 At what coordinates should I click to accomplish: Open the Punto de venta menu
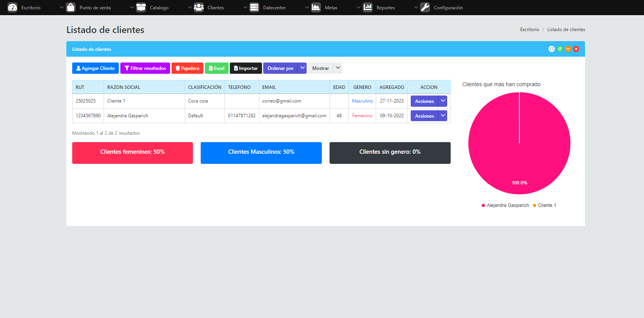[x=95, y=8]
